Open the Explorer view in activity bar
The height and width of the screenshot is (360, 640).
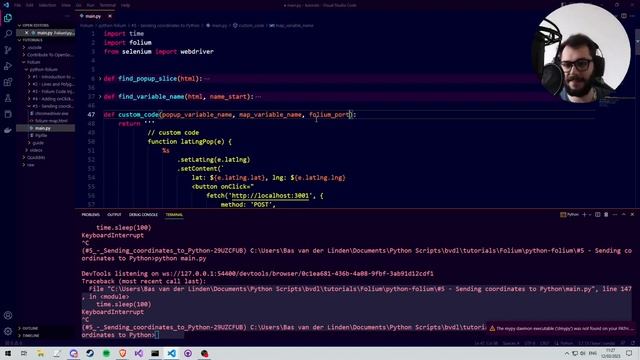pos(8,18)
